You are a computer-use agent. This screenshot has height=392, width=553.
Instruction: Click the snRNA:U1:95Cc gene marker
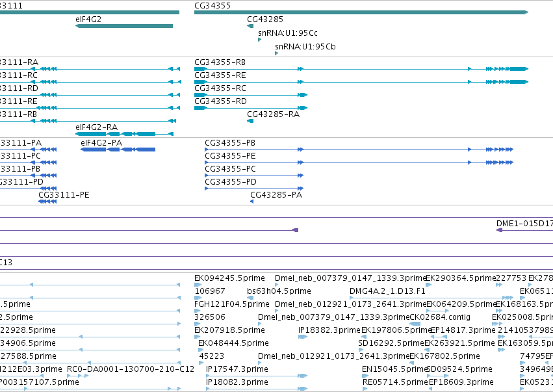(259, 40)
